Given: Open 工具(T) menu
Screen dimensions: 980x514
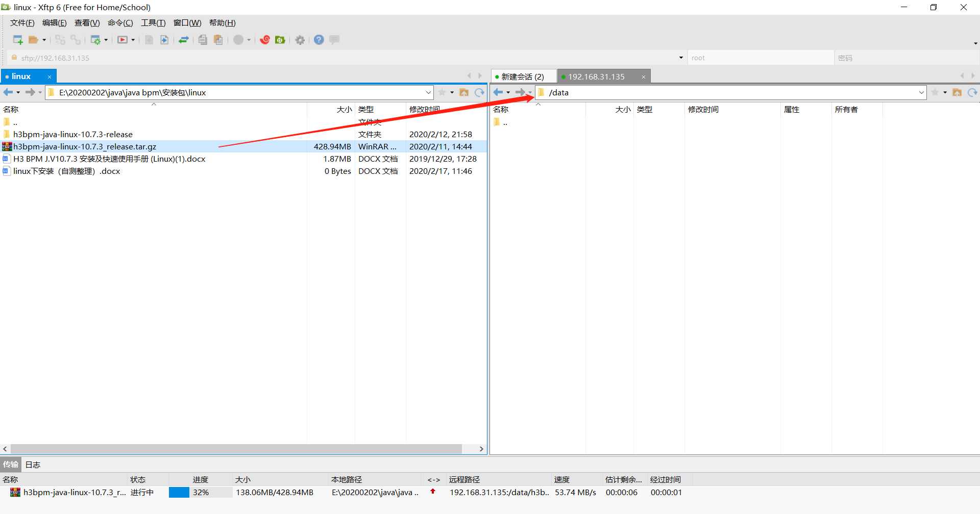Looking at the screenshot, I should [153, 23].
